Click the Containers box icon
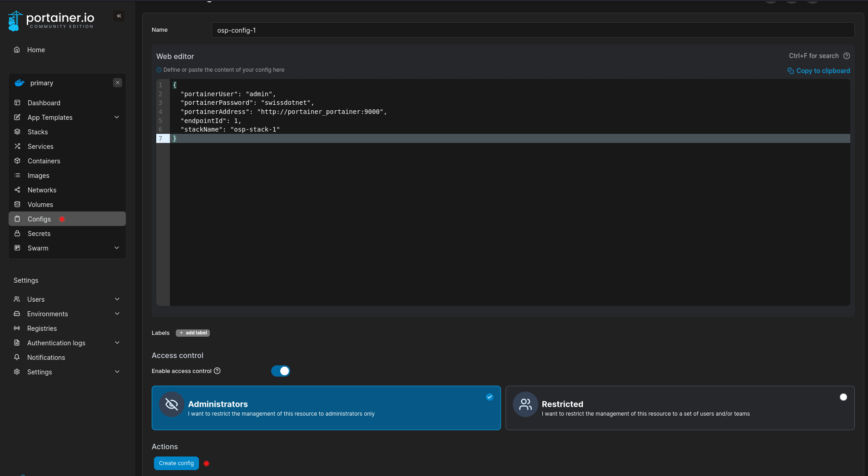 17,161
